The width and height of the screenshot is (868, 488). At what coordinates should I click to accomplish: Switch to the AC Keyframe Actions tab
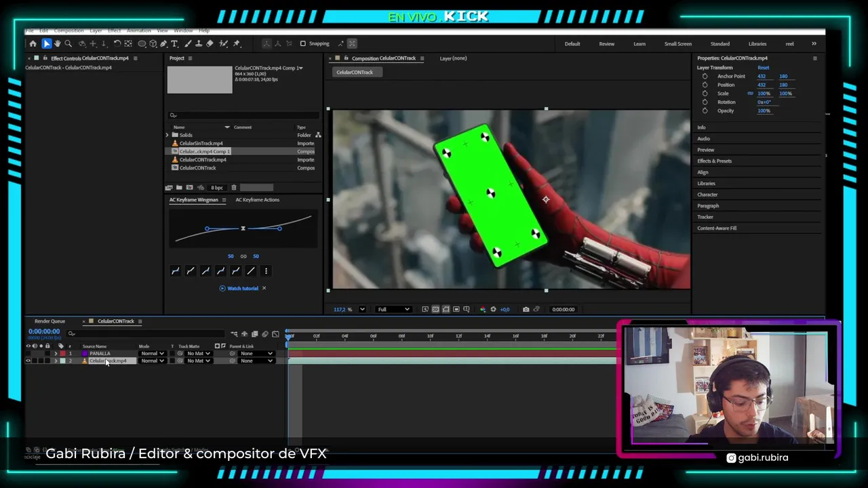pyautogui.click(x=257, y=200)
